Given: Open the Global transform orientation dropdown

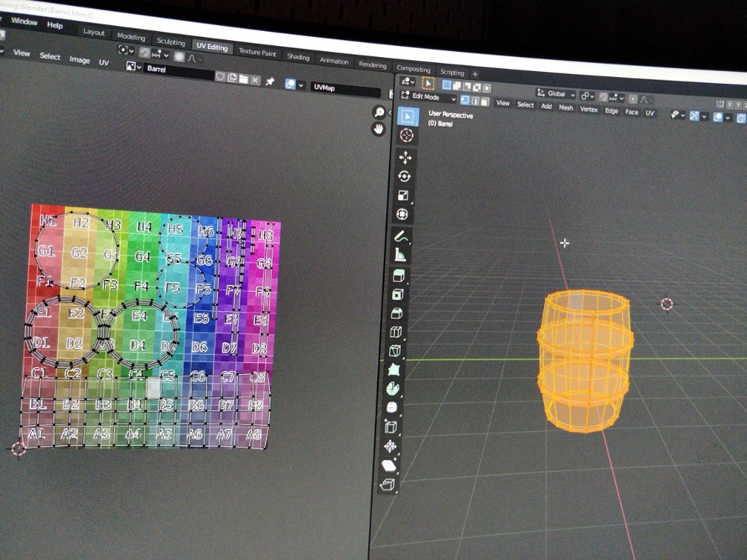Looking at the screenshot, I should (556, 94).
